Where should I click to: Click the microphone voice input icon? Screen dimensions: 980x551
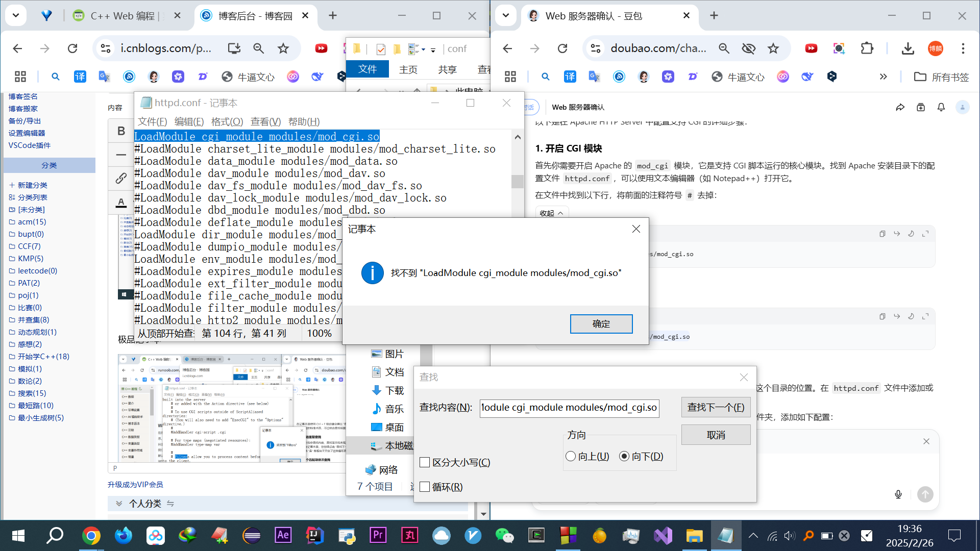tap(898, 494)
